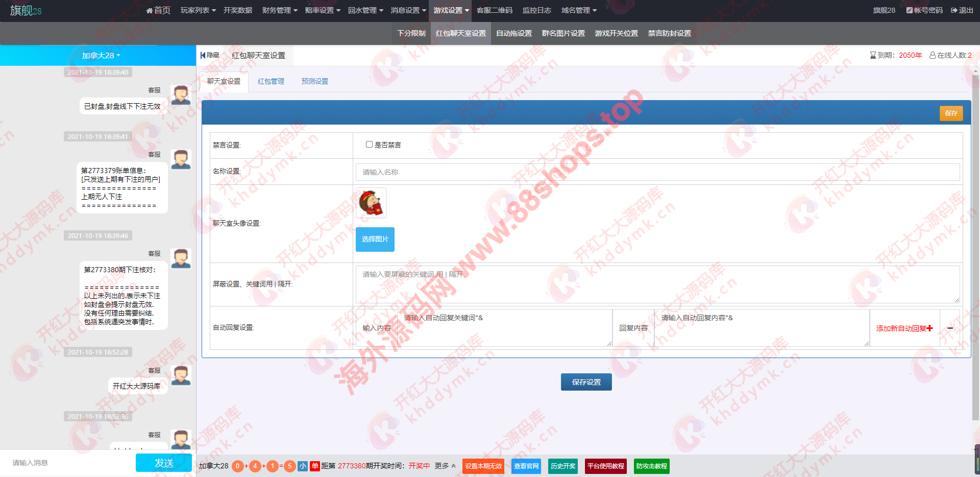Click the 设置本期无效 button

[x=483, y=466]
